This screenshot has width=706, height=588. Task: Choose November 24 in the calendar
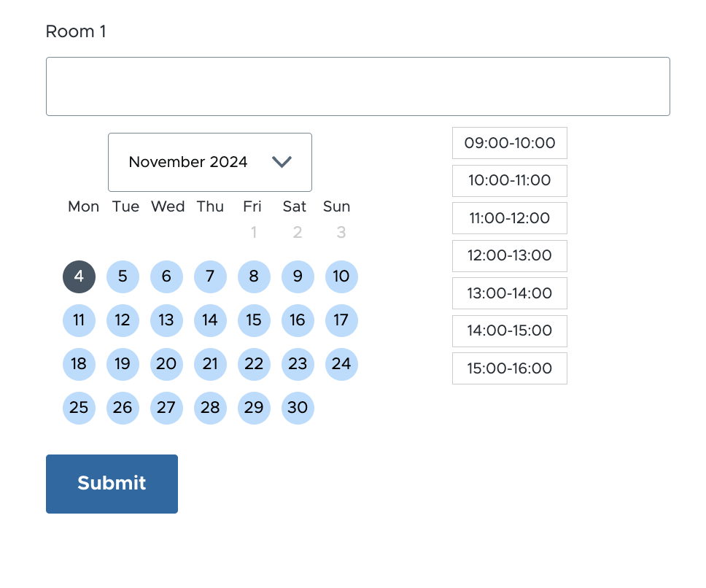341,364
